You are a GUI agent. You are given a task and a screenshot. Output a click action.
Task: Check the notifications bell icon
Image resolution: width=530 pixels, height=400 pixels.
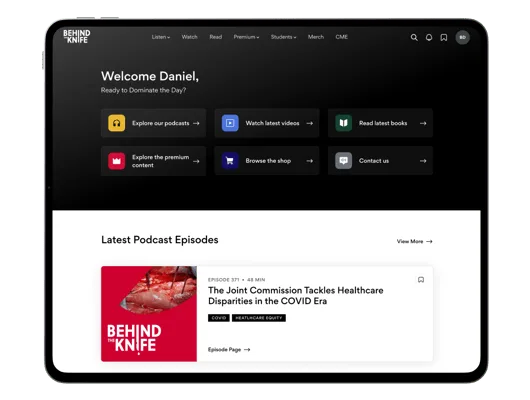tap(429, 38)
